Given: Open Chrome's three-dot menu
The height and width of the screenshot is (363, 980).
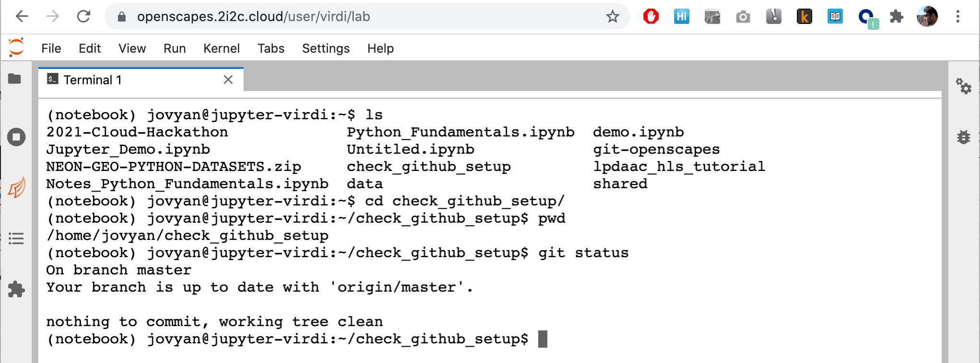Looking at the screenshot, I should pyautogui.click(x=958, y=16).
